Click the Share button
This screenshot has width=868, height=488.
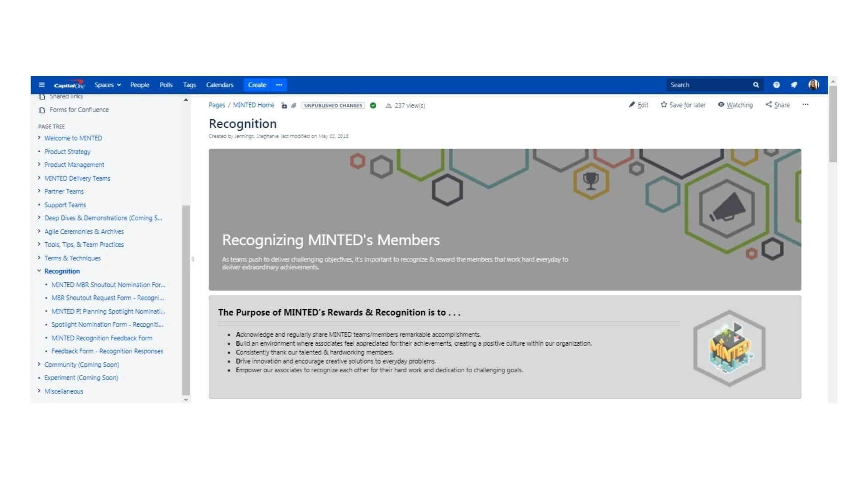(778, 105)
